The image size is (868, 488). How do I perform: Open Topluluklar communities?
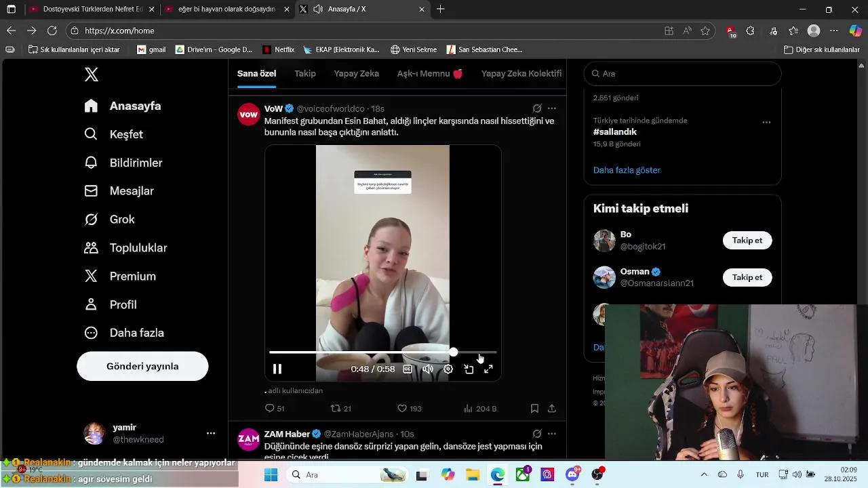[x=126, y=248]
